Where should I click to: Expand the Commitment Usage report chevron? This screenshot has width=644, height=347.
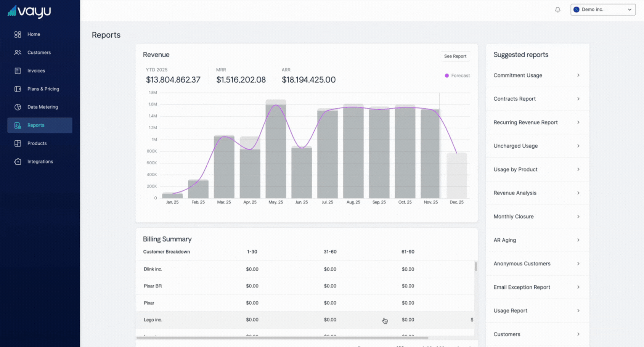click(578, 76)
